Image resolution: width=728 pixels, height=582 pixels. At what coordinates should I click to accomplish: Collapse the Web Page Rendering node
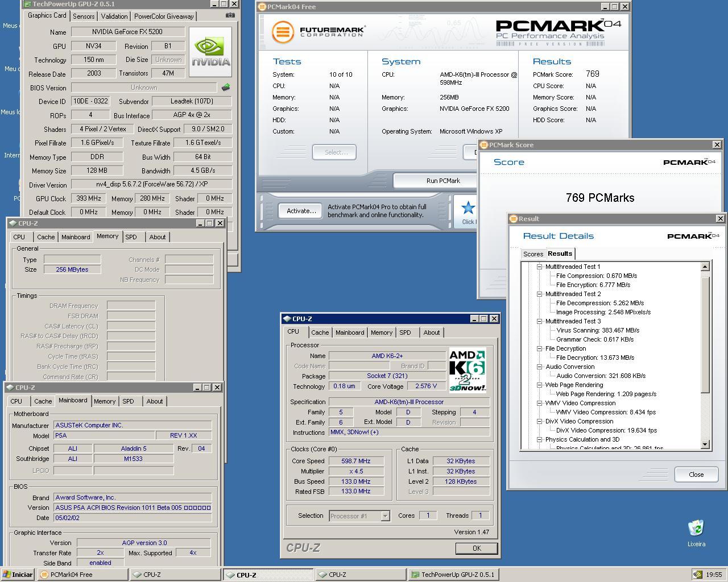coord(539,385)
